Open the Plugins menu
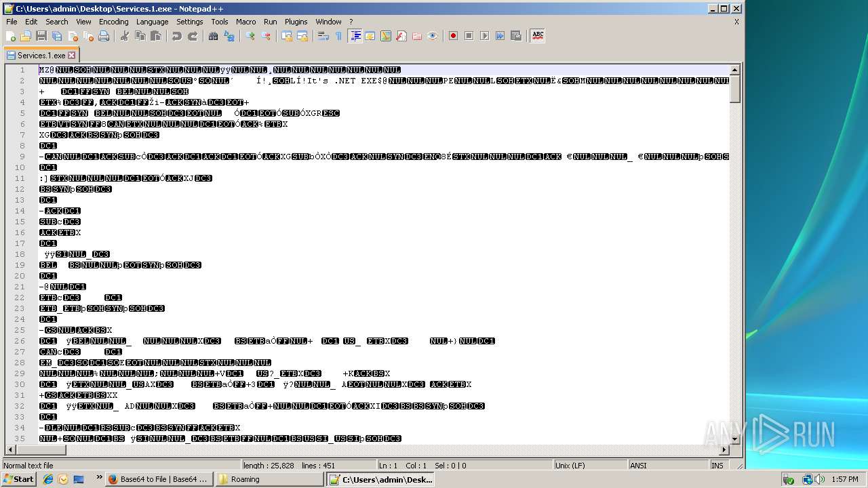 (x=296, y=22)
